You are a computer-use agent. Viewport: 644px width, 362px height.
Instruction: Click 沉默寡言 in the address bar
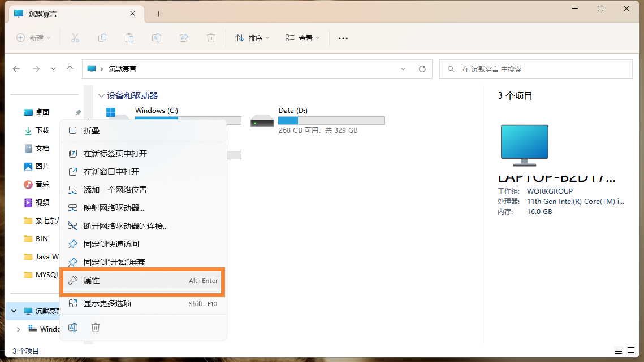(122, 69)
